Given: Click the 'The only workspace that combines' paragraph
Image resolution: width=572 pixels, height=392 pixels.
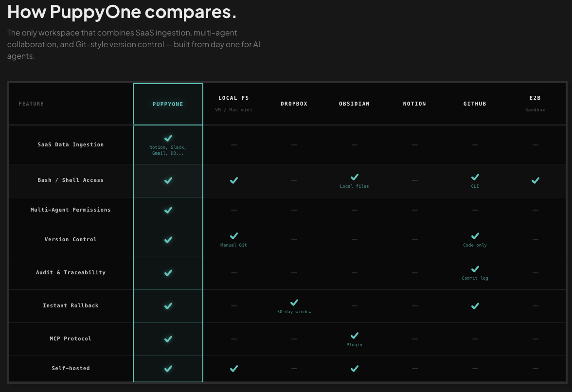Looking at the screenshot, I should click(x=133, y=44).
